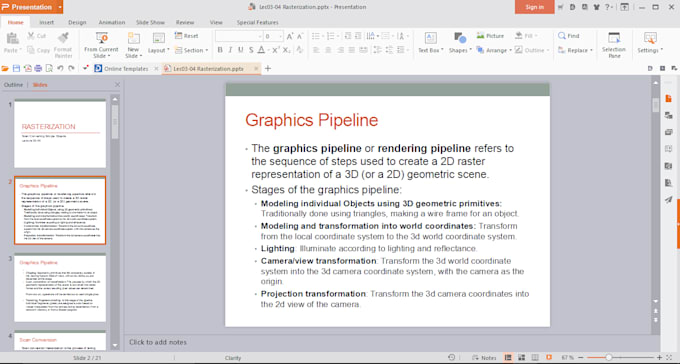Click the Cut scissors button

pyautogui.click(x=36, y=36)
